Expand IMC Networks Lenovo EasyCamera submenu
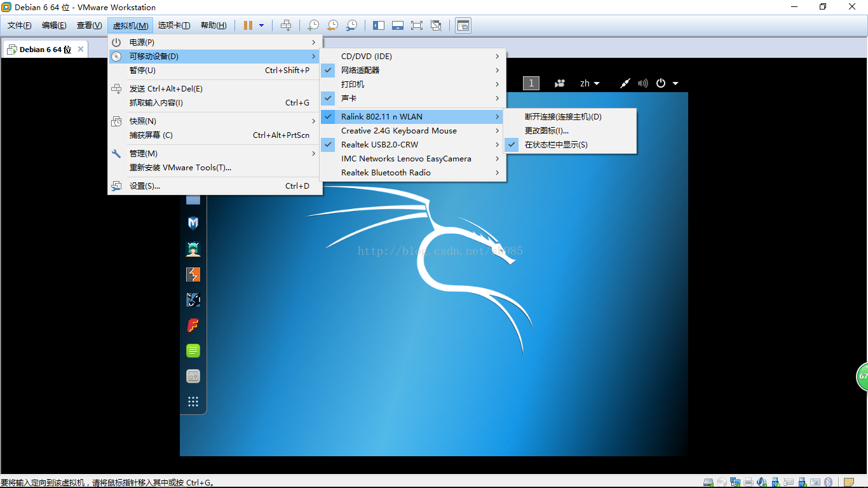The width and height of the screenshot is (868, 488). [412, 158]
